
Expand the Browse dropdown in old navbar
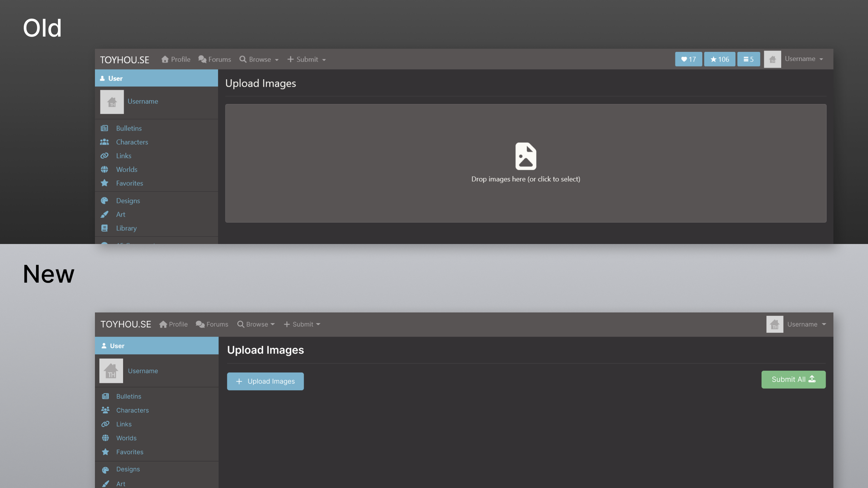click(x=259, y=59)
